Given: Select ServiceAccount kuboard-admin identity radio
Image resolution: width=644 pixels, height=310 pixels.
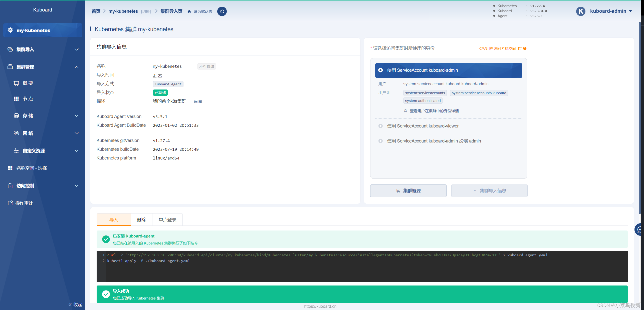Looking at the screenshot, I should tap(380, 70).
